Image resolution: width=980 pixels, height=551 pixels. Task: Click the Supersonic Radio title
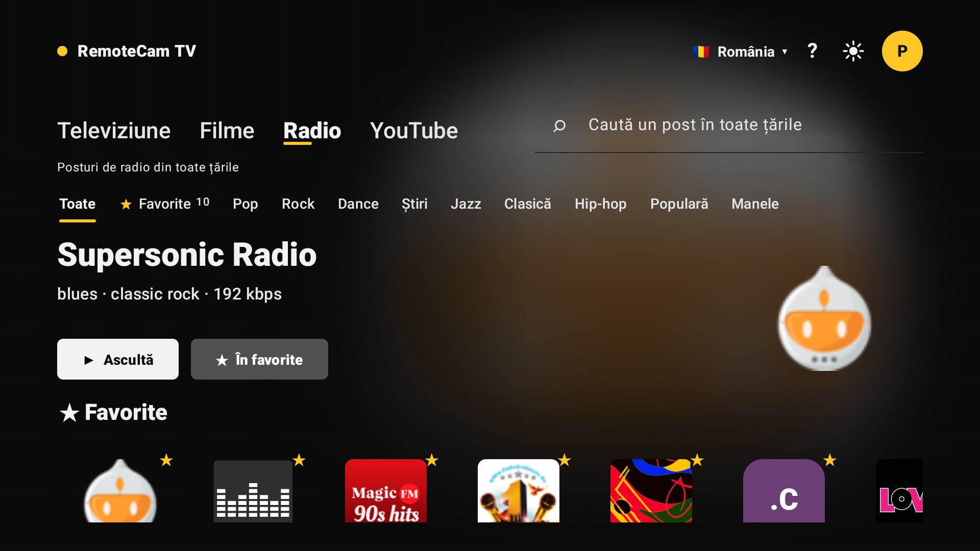click(x=187, y=255)
